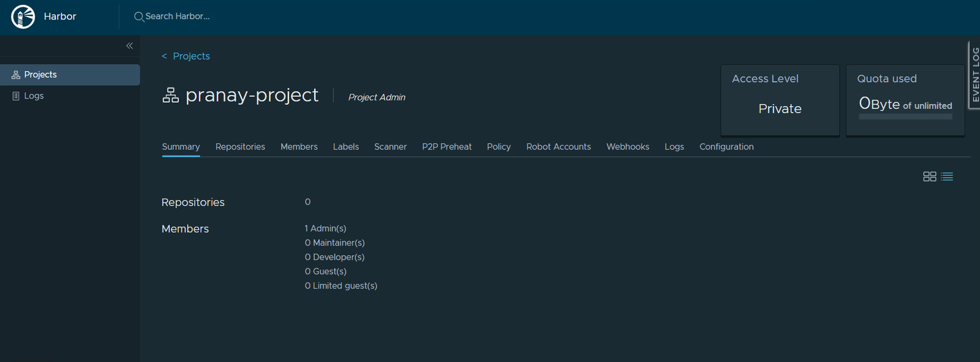Click the Projects sidebar icon
The width and height of the screenshot is (980, 362).
(x=16, y=75)
